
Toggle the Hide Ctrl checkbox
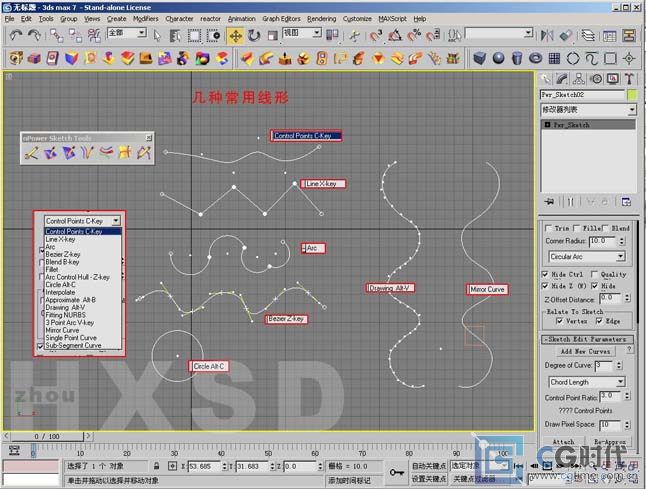click(545, 274)
